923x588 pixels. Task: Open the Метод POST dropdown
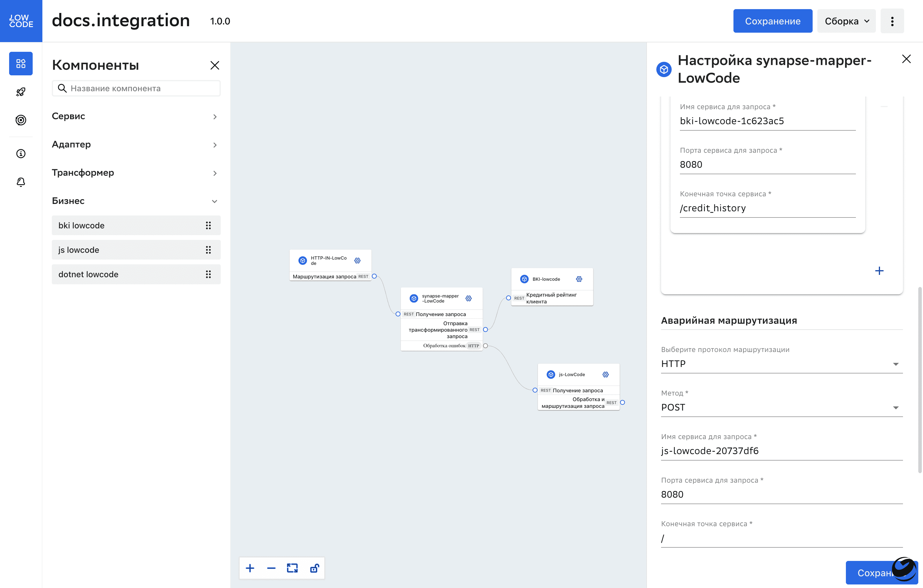pyautogui.click(x=896, y=408)
